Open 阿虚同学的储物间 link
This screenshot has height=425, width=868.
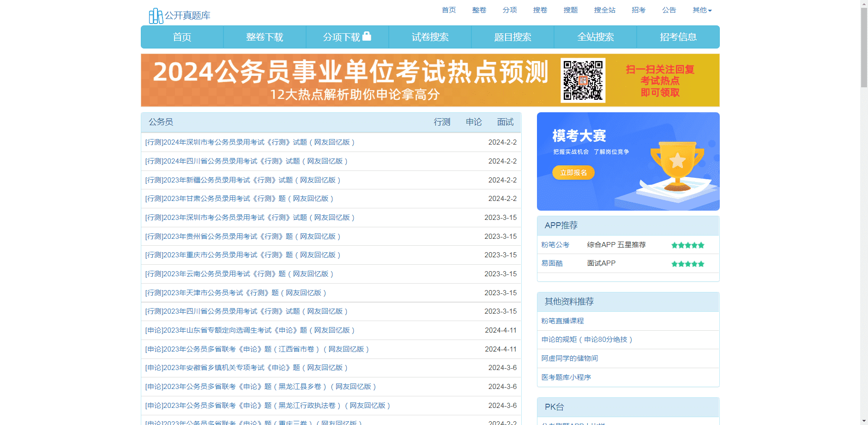pos(570,358)
